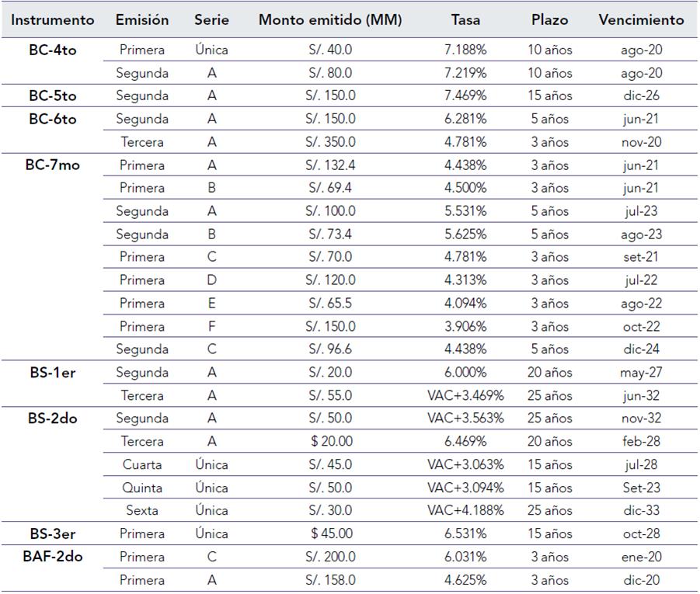Image resolution: width=700 pixels, height=594 pixels.
Task: Select the S/. 132.4 amount cell
Action: click(x=330, y=165)
